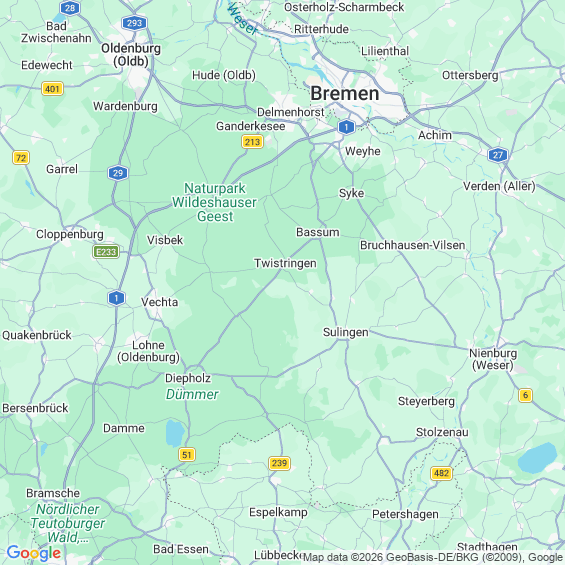Screen dimensions: 565x565
Task: Click the yellow 482 road shield
Action: (x=441, y=473)
